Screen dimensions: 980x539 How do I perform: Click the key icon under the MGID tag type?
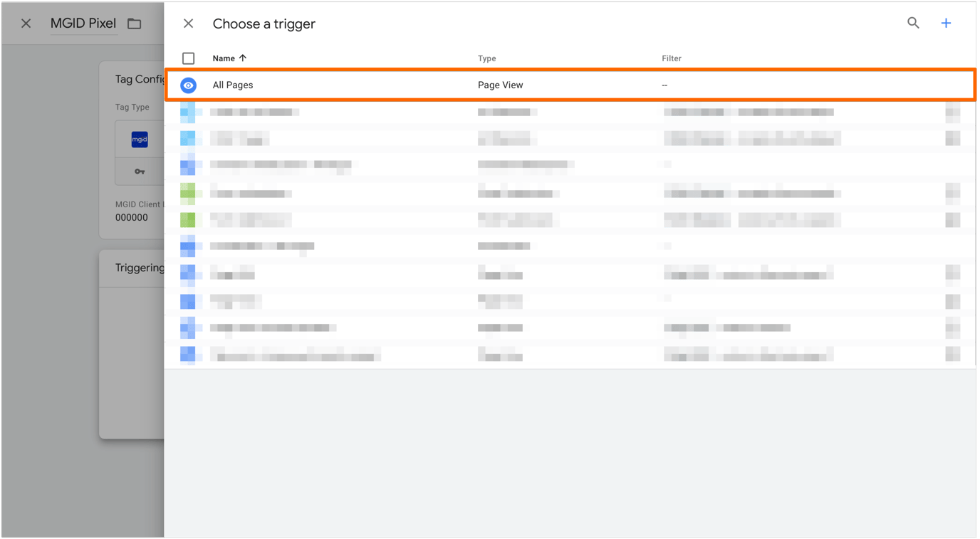[x=140, y=171]
